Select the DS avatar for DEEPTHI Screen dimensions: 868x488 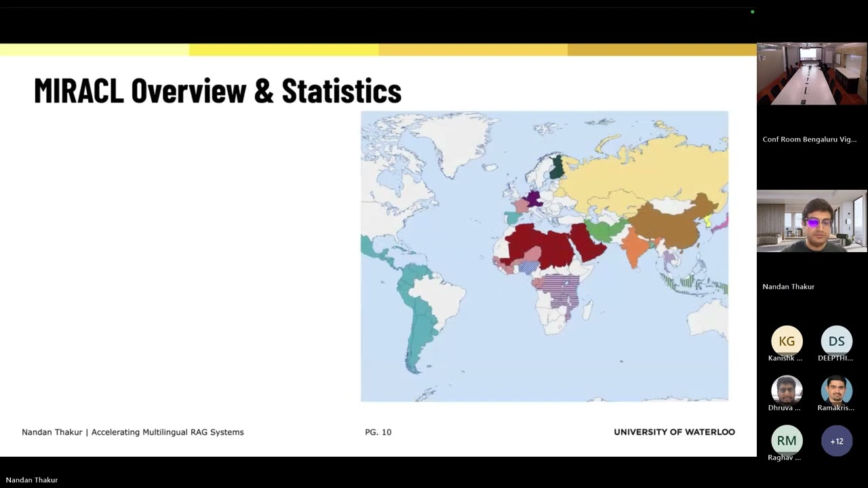(836, 341)
